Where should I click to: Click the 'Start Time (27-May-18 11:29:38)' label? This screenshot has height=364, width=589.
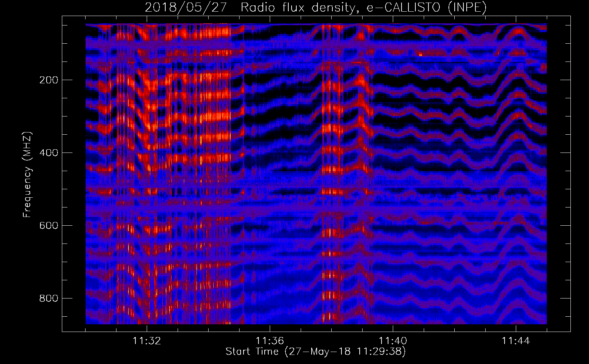316,352
